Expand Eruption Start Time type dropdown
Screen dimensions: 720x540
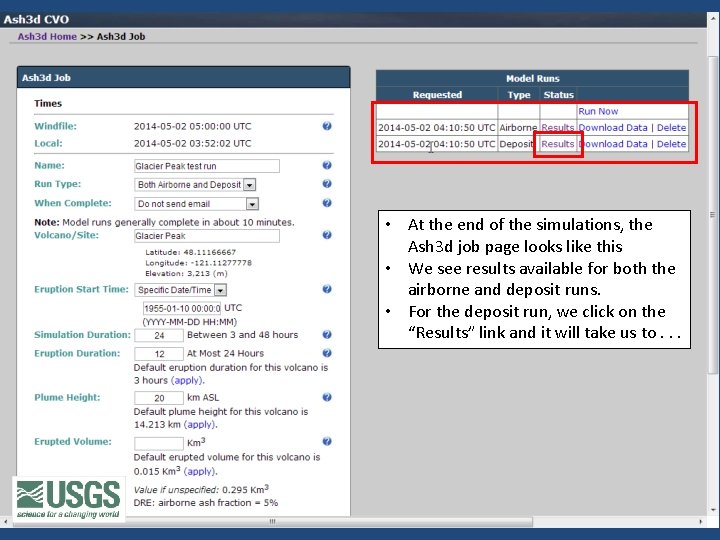tap(220, 290)
